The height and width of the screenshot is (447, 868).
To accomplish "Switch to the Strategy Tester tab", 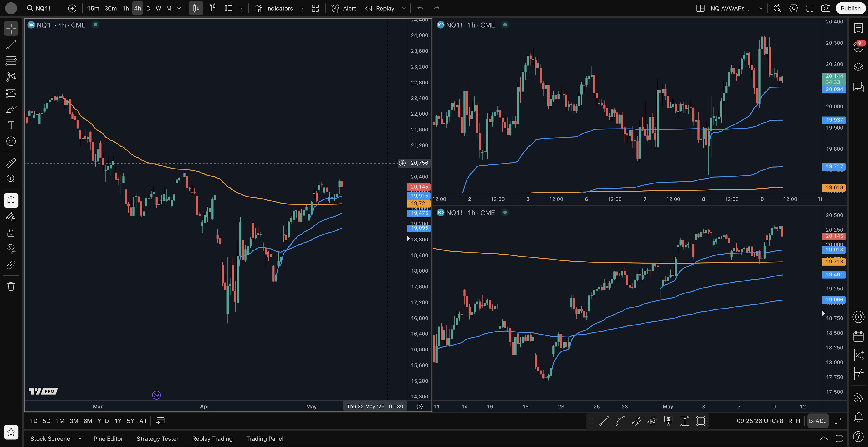I will pos(157,439).
